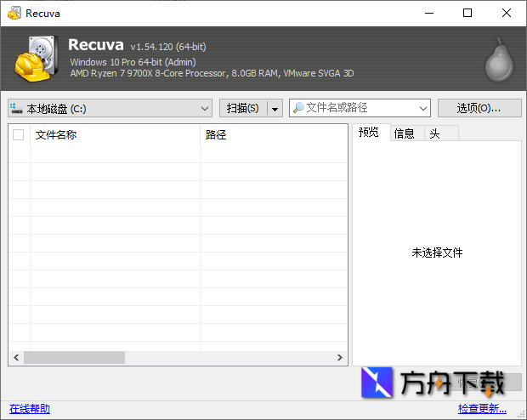The image size is (527, 420).
Task: Switch to the 预览 preview tab
Action: point(371,133)
